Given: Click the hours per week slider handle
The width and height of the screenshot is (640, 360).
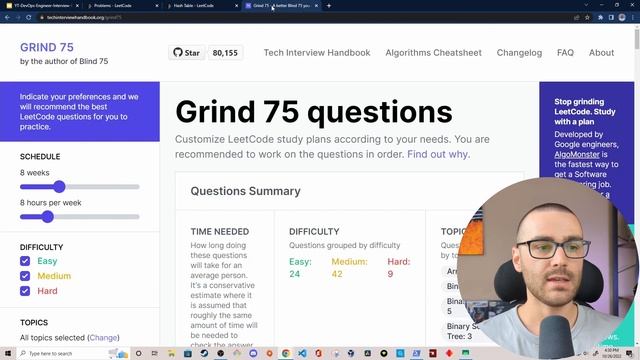Looking at the screenshot, I should pos(48,217).
